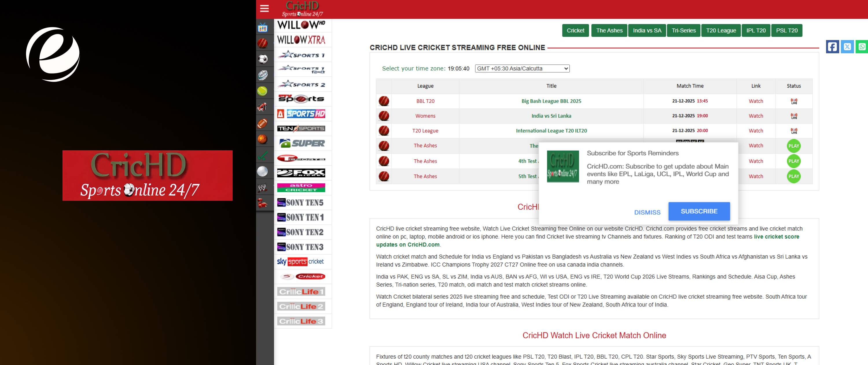This screenshot has width=868, height=365.
Task: Select the soccer ball sport icon
Action: (263, 59)
